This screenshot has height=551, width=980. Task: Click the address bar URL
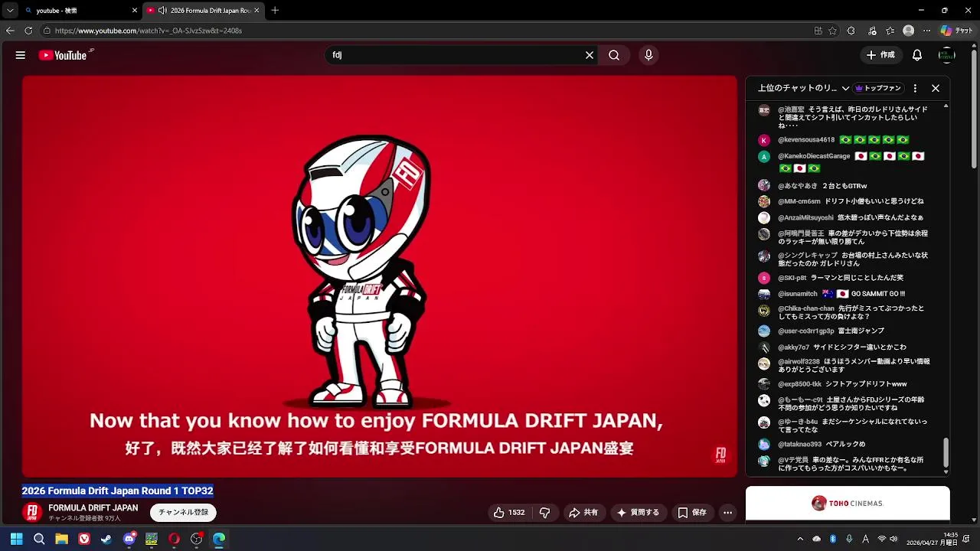click(149, 31)
